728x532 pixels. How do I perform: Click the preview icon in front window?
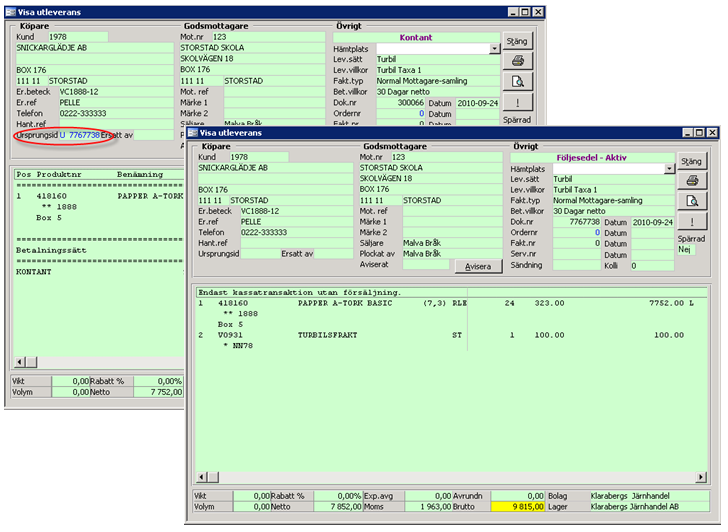692,201
